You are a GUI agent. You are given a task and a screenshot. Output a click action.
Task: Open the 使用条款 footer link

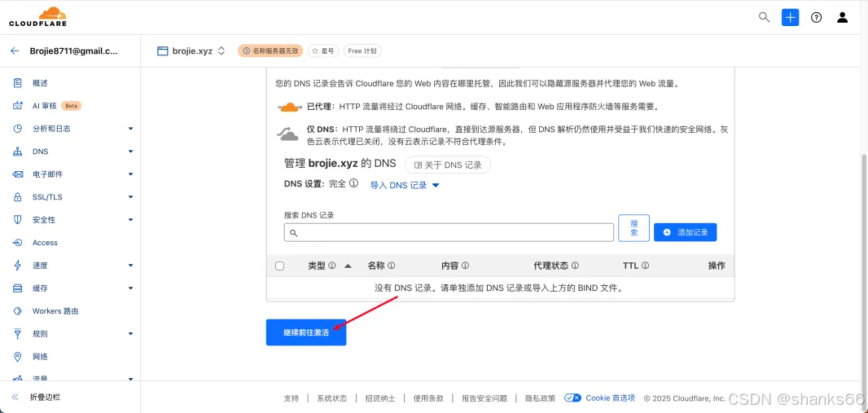coord(428,398)
